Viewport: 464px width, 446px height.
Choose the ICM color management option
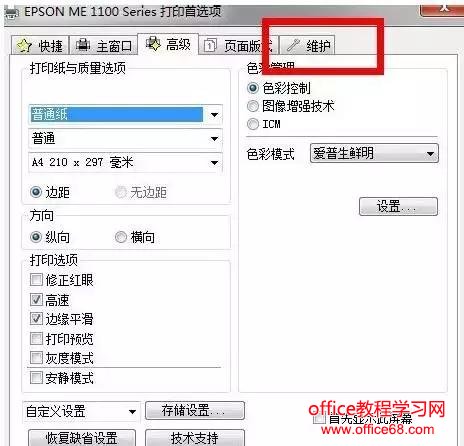pos(253,124)
